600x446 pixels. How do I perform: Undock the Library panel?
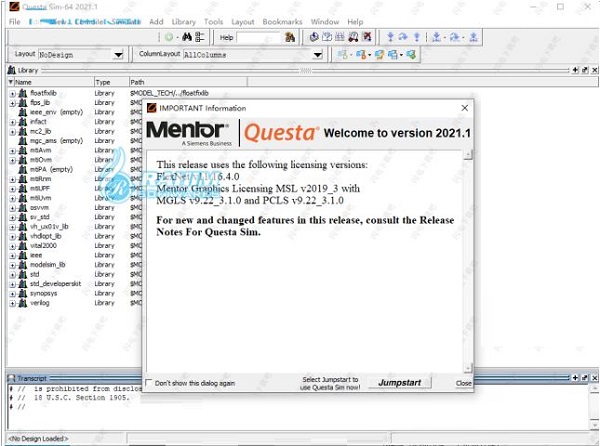click(585, 70)
